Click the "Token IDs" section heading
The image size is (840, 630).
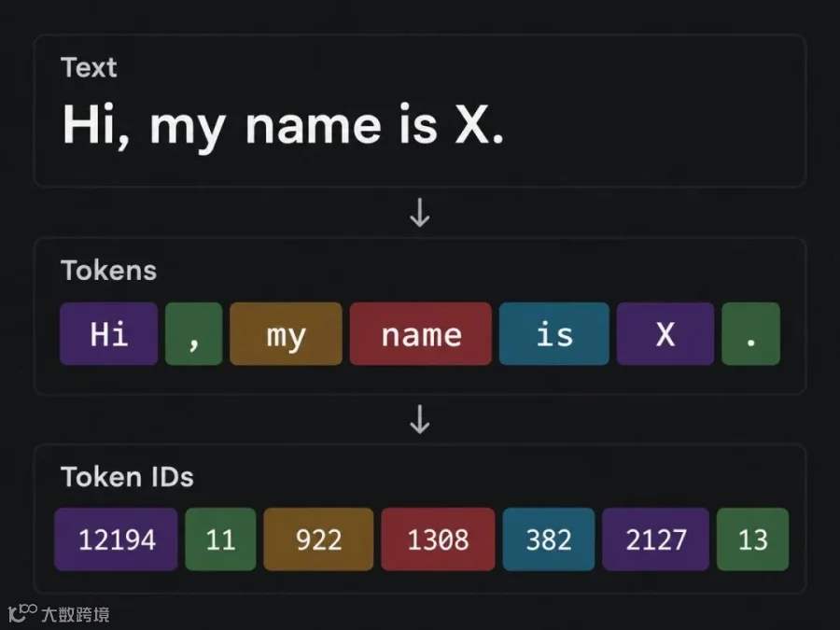128,477
